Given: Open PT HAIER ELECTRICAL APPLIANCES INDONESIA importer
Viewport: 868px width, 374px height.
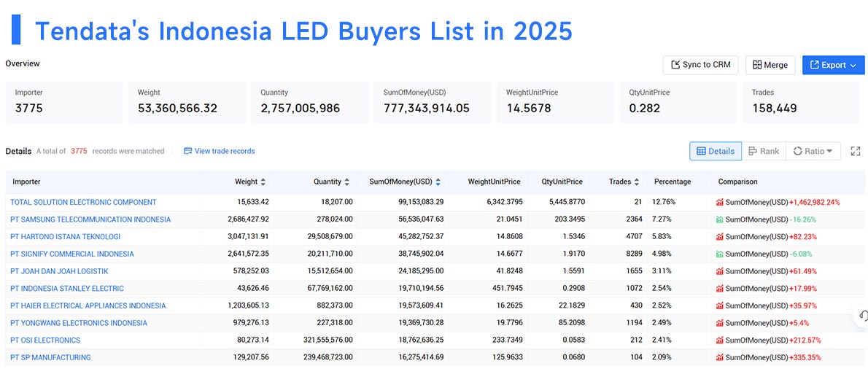Looking at the screenshot, I should (x=88, y=305).
